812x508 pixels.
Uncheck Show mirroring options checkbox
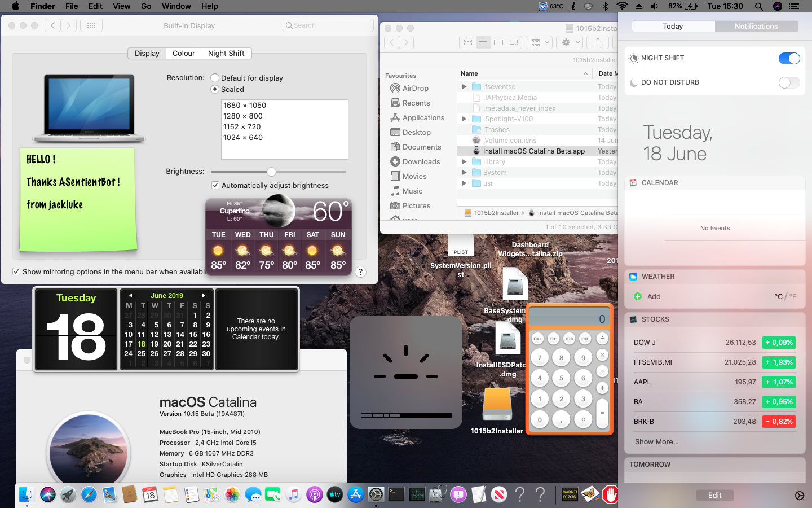coord(16,271)
